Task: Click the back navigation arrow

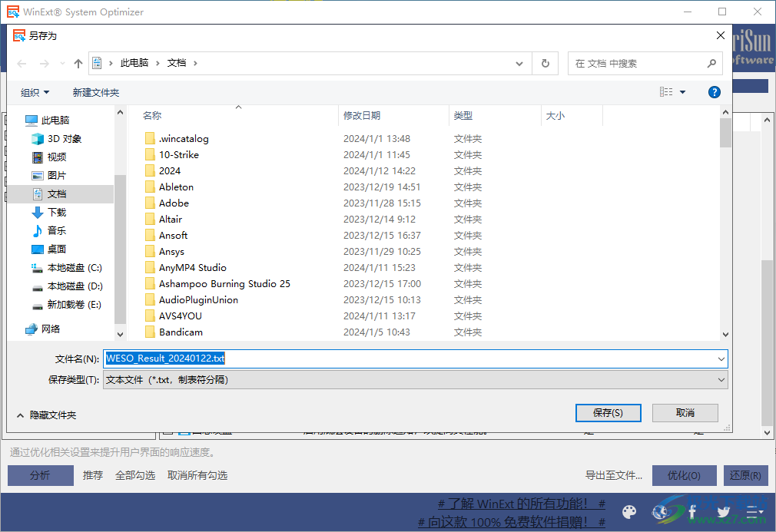Action: pyautogui.click(x=21, y=63)
